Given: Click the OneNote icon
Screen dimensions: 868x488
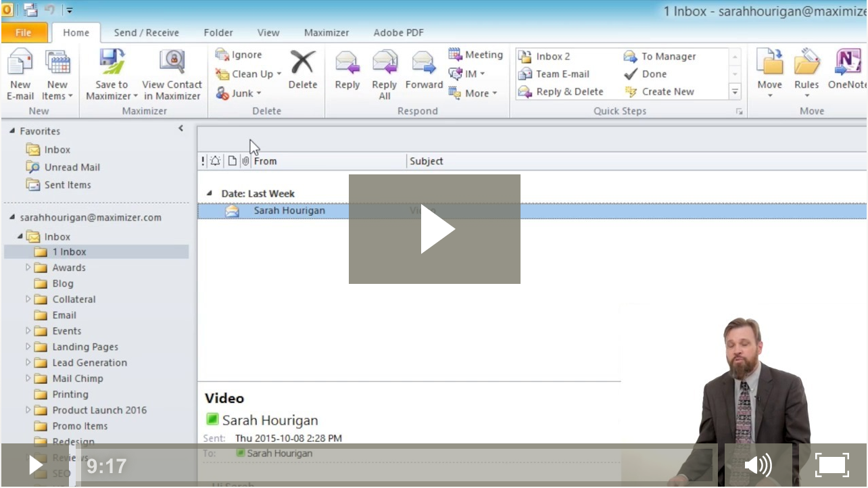Looking at the screenshot, I should pos(848,63).
